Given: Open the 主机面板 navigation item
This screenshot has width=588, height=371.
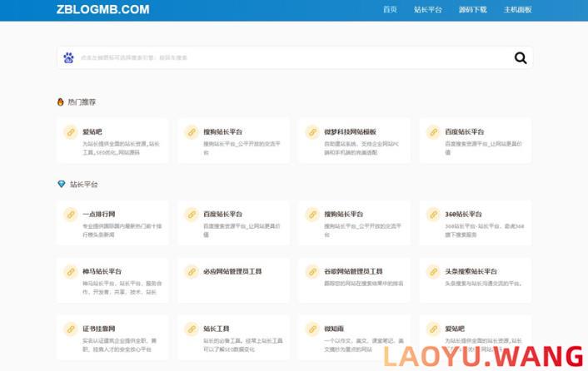Looking at the screenshot, I should (518, 10).
